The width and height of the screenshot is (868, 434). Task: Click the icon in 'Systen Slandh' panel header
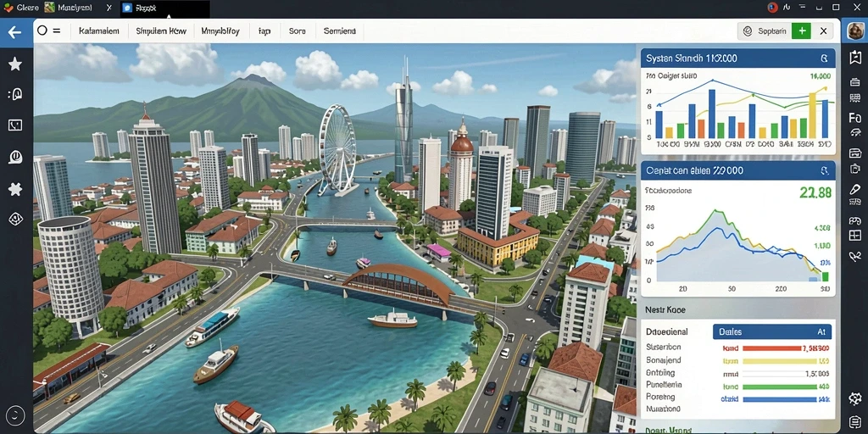pos(824,58)
